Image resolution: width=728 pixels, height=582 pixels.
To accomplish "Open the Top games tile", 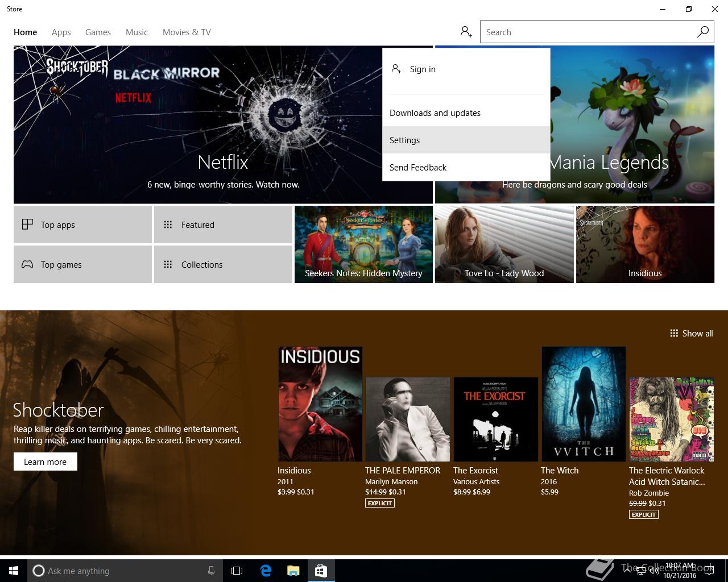I will 82,264.
